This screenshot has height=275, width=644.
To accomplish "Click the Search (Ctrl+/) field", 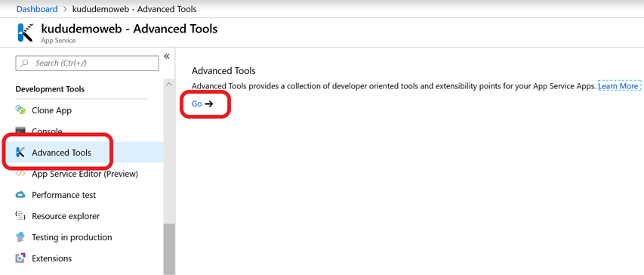I will coord(87,63).
